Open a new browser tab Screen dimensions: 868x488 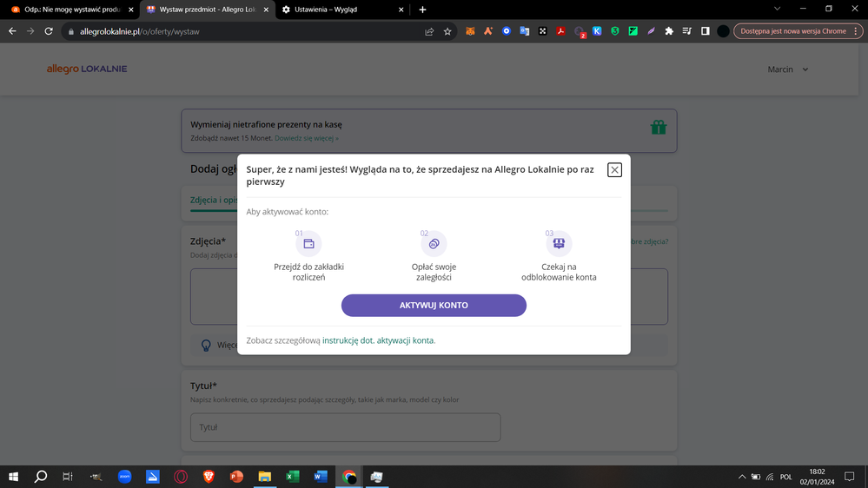pyautogui.click(x=422, y=10)
